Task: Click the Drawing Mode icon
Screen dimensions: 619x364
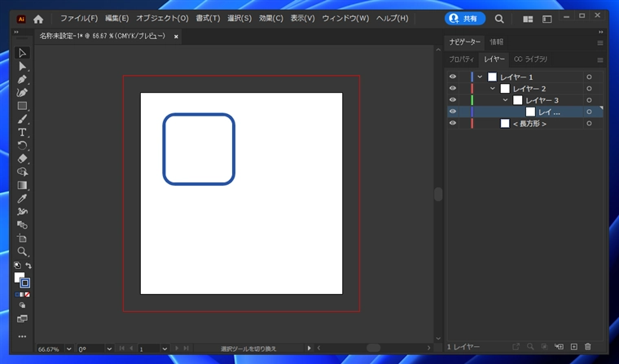Action: (22, 305)
